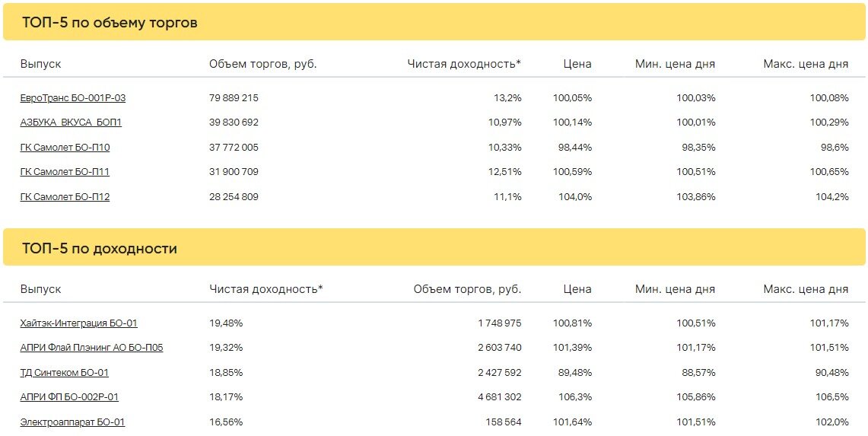Click the 79 889 215 trading volume cell
The width and height of the screenshot is (868, 436).
click(234, 98)
